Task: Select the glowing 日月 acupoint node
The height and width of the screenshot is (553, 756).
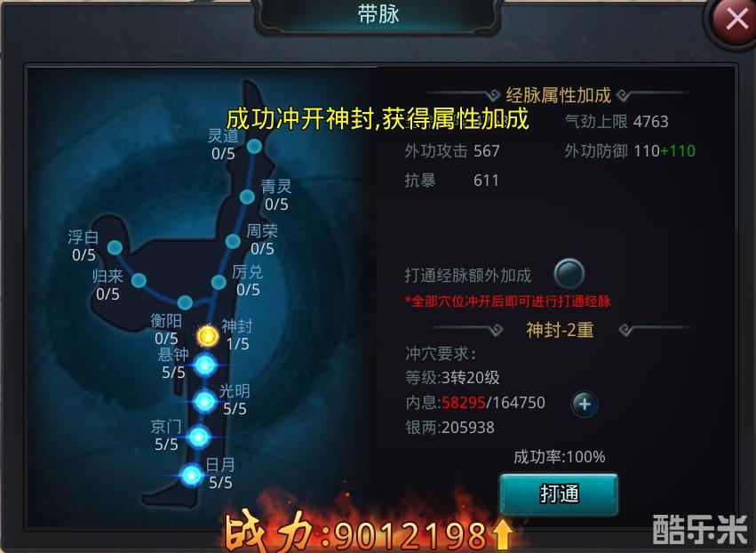Action: 191,476
